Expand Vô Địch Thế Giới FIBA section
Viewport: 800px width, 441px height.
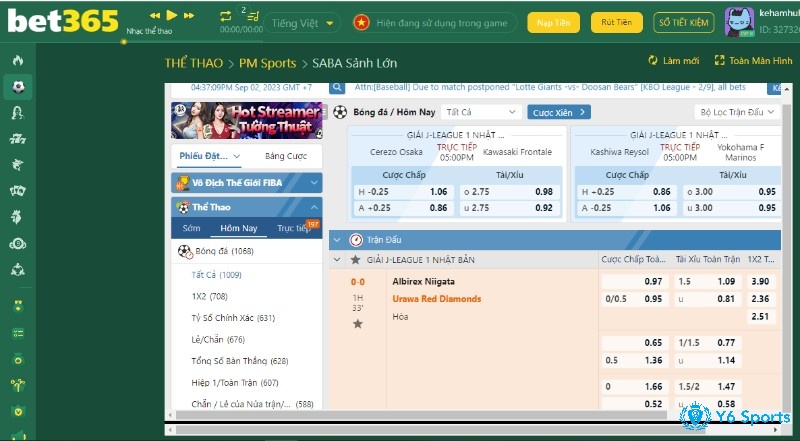tap(247, 183)
